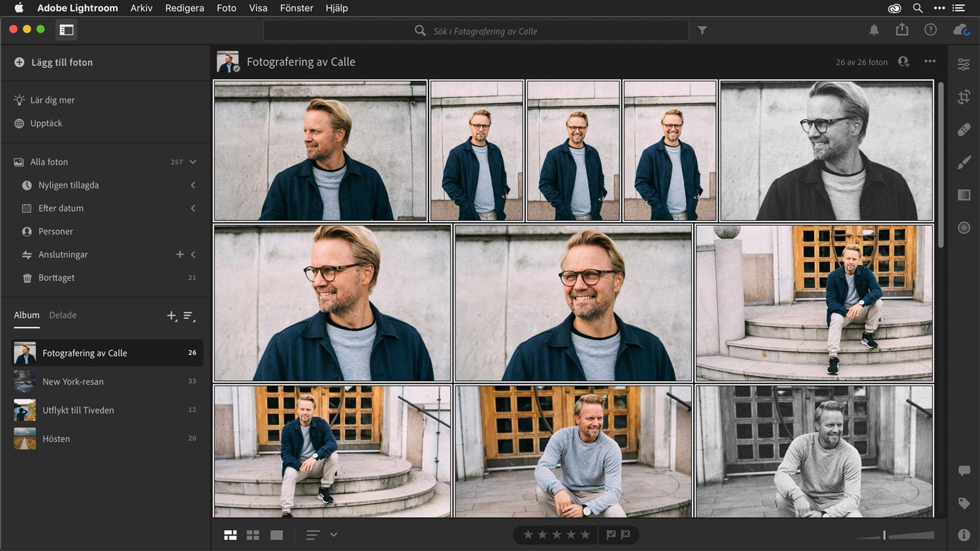The height and width of the screenshot is (551, 980).
Task: Switch to square grid view
Action: pos(253,535)
